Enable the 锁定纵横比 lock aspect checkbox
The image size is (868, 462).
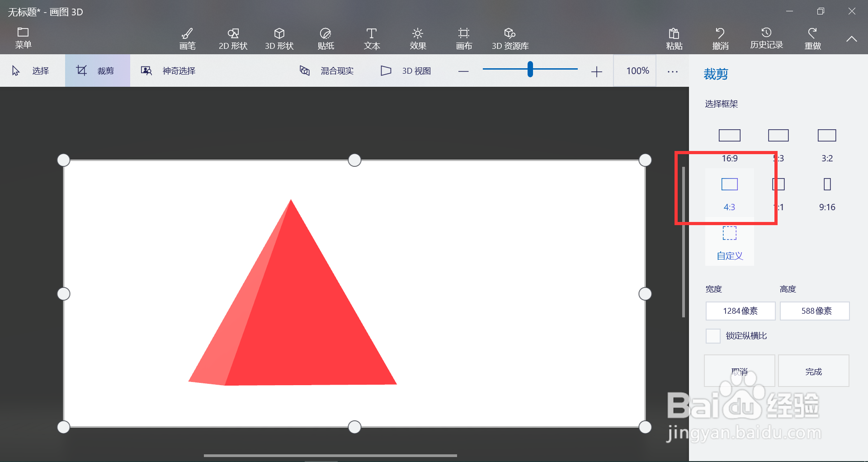point(713,336)
